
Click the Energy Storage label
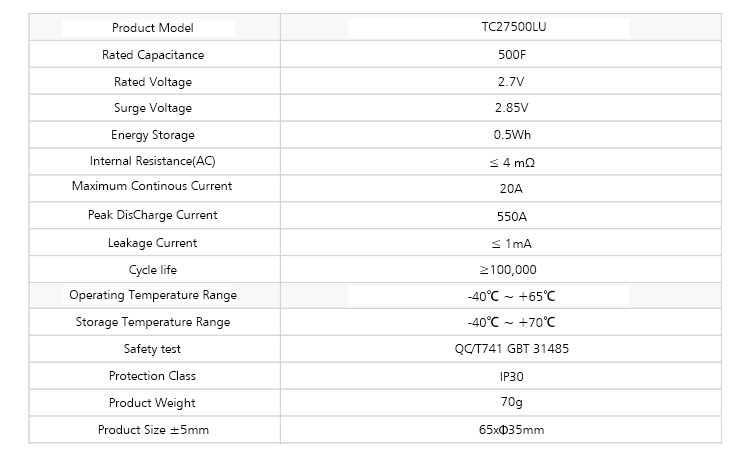tap(152, 135)
